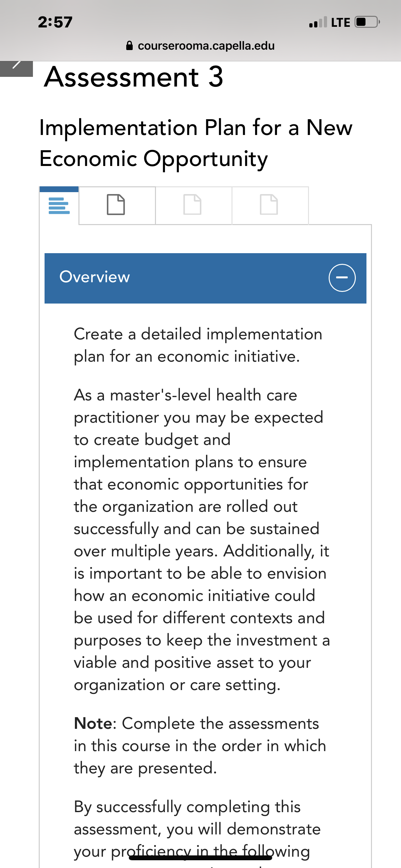Tap the master's-level practitioner paragraph

[202, 540]
